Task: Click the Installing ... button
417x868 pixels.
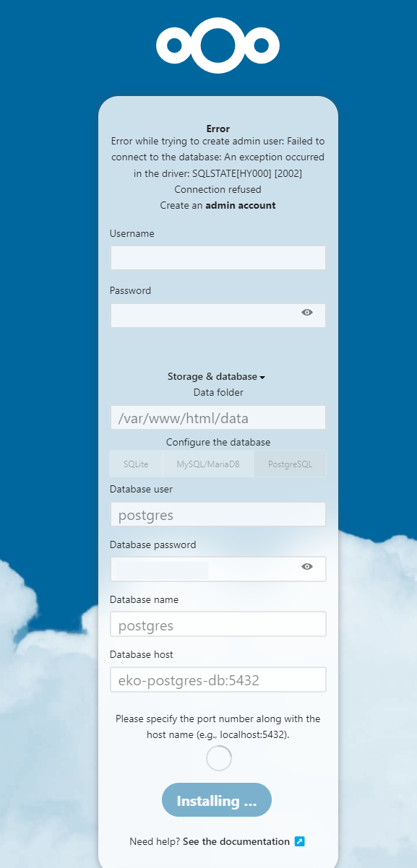Action: pyautogui.click(x=218, y=801)
